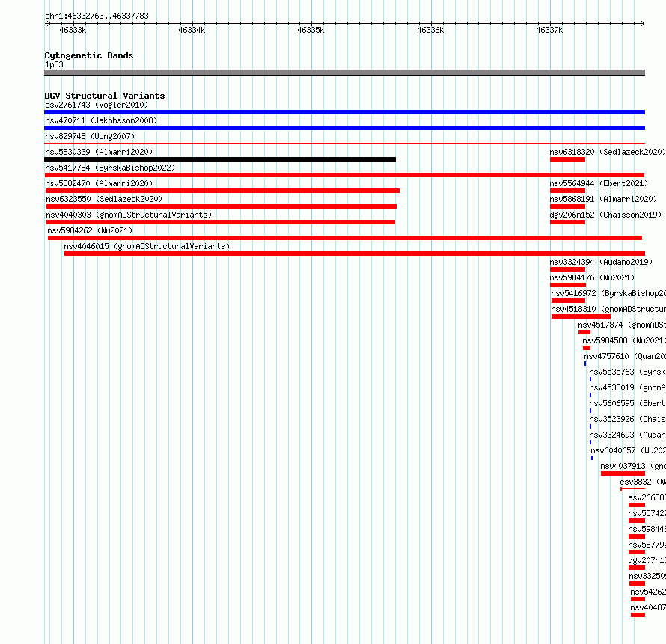Screen dimensions: 666x644
Task: Click the nsv3324394 (Audano2019) label
Action: tap(601, 262)
